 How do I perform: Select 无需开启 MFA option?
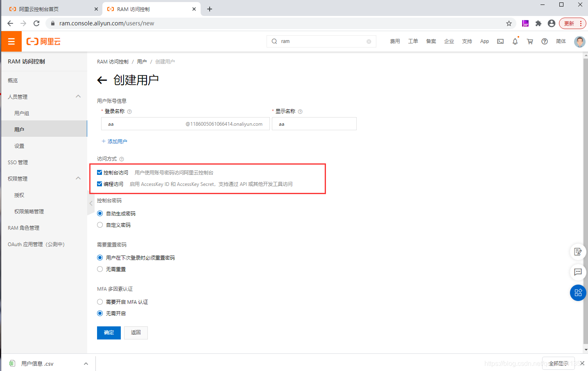coord(100,313)
